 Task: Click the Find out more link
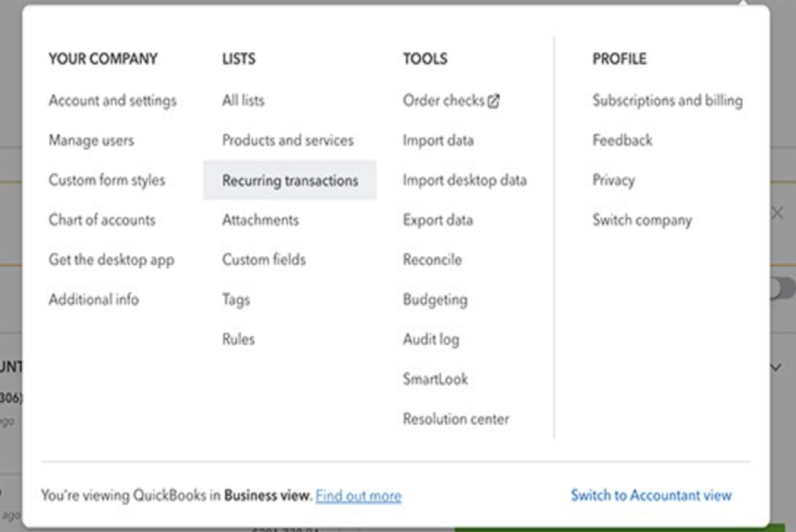[x=359, y=495]
